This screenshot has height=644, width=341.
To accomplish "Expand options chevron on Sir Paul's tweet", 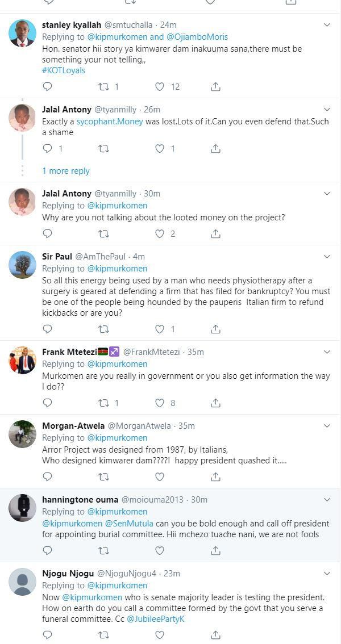I will (327, 257).
